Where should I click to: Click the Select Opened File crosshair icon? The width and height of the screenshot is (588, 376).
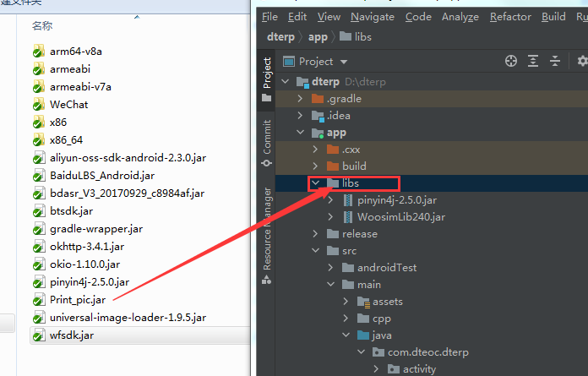pyautogui.click(x=510, y=61)
